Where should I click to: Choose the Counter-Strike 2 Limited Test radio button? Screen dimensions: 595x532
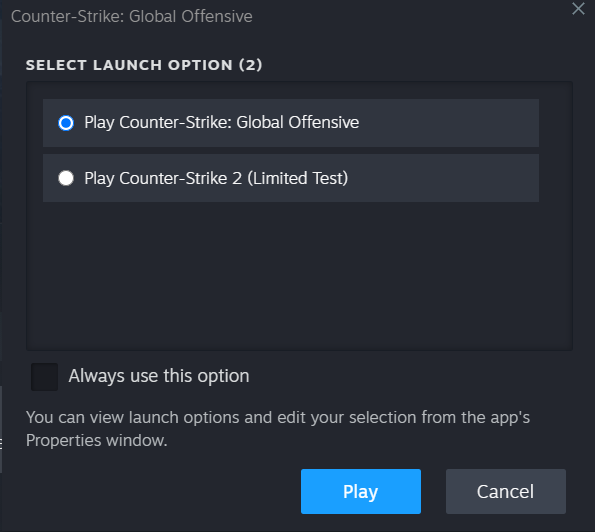click(66, 178)
